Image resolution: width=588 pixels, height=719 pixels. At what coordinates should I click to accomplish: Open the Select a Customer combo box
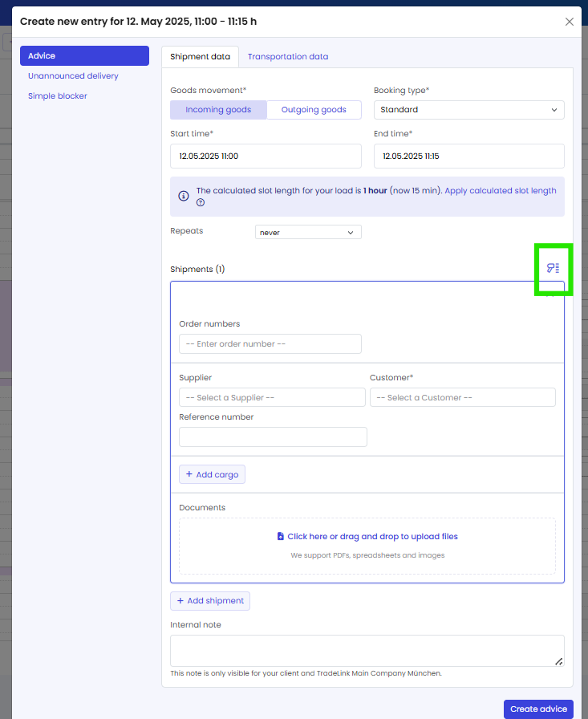[x=462, y=397]
